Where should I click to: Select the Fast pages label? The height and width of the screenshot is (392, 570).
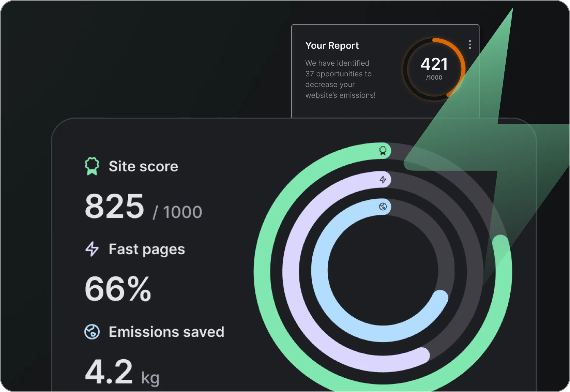pyautogui.click(x=147, y=249)
